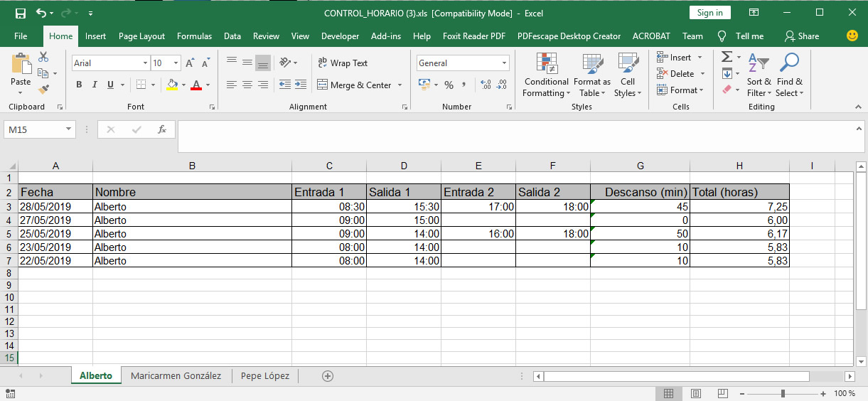Click the Decrease Indent icon
868x401 pixels.
pyautogui.click(x=285, y=85)
